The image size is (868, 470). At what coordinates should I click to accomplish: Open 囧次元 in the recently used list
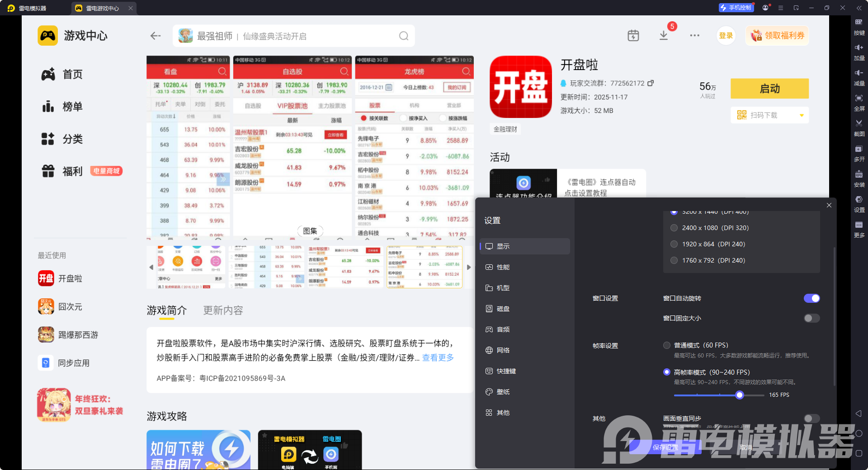pyautogui.click(x=61, y=307)
